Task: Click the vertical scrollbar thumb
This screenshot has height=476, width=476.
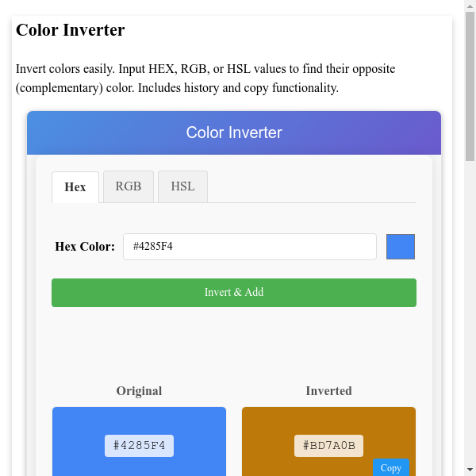Action: [470, 87]
